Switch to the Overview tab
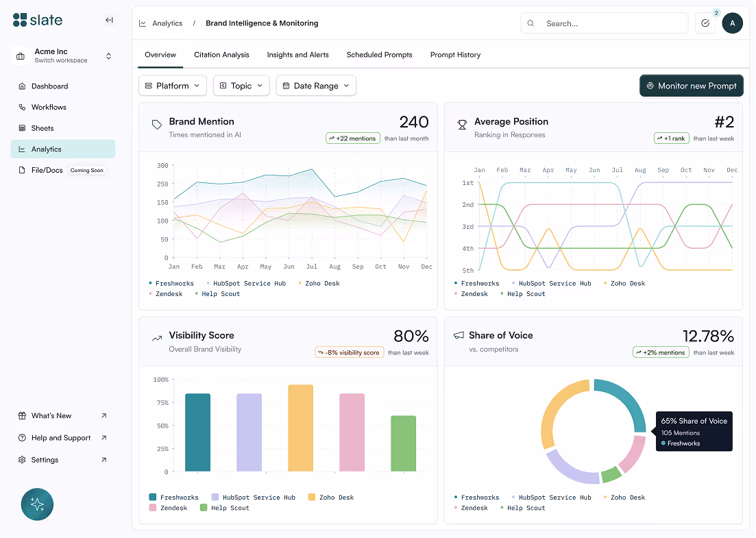Screen dimensions: 756x538 (160, 55)
